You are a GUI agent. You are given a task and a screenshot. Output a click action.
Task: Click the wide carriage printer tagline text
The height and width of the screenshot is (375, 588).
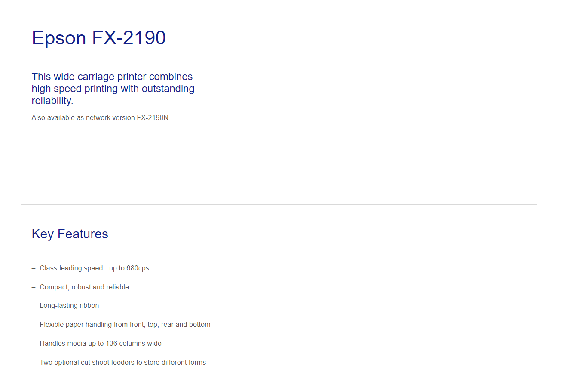point(113,89)
